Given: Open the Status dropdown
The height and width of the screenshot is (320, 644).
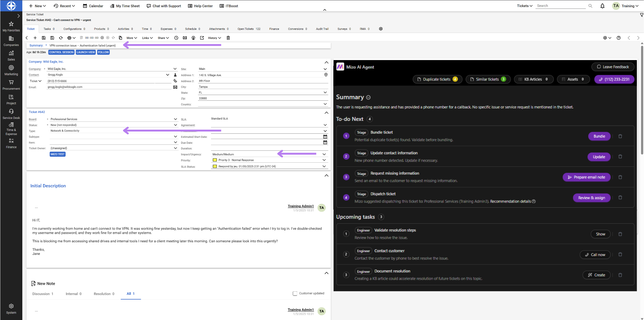Looking at the screenshot, I should (175, 125).
